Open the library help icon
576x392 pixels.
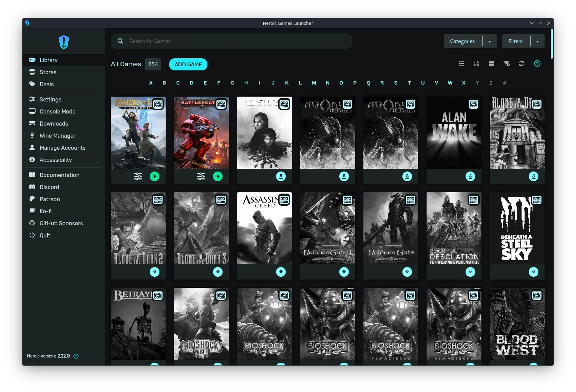(537, 63)
